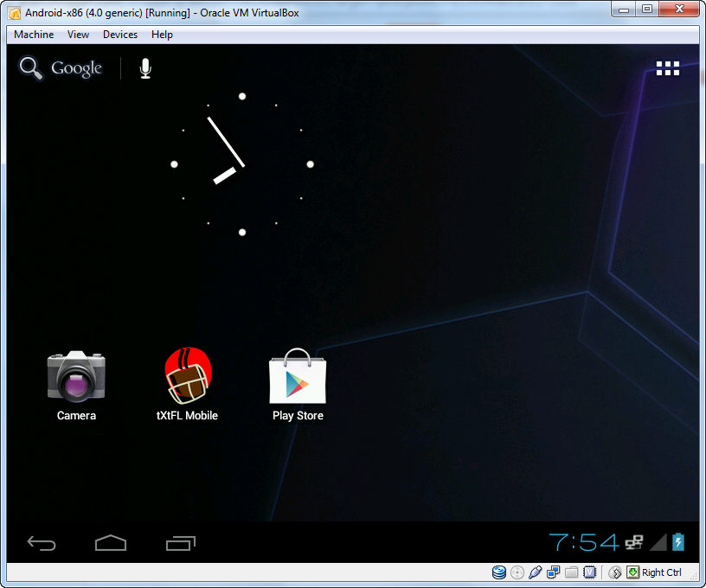706x588 pixels.
Task: Open the all apps drawer
Action: point(667,67)
